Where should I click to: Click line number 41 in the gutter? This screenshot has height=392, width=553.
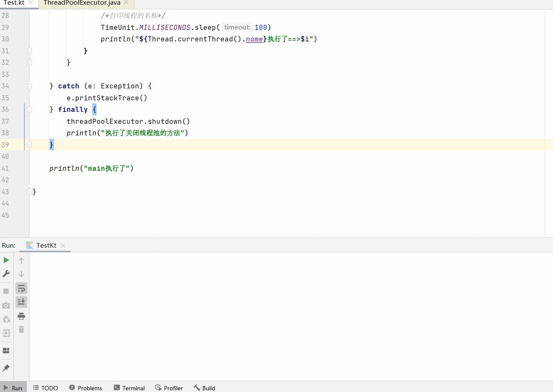5,168
